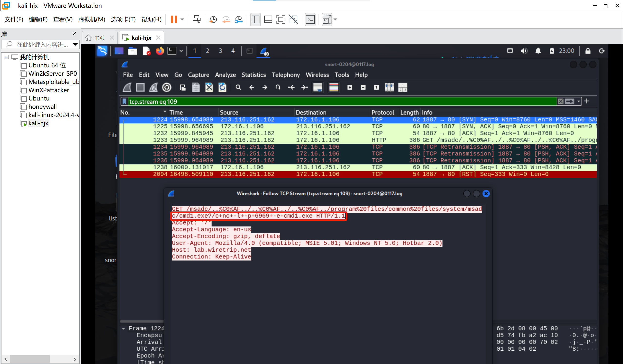This screenshot has width=623, height=364.
Task: Take a VM snapshot icon
Action: tap(213, 19)
